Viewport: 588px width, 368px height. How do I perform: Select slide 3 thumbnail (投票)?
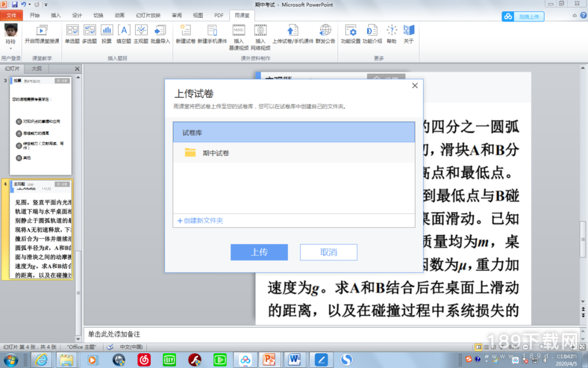40,126
